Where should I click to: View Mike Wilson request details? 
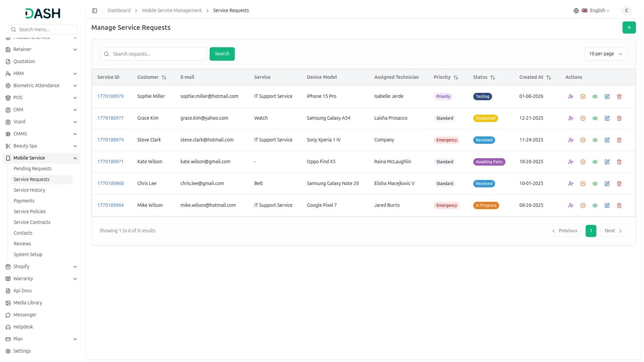(x=595, y=205)
